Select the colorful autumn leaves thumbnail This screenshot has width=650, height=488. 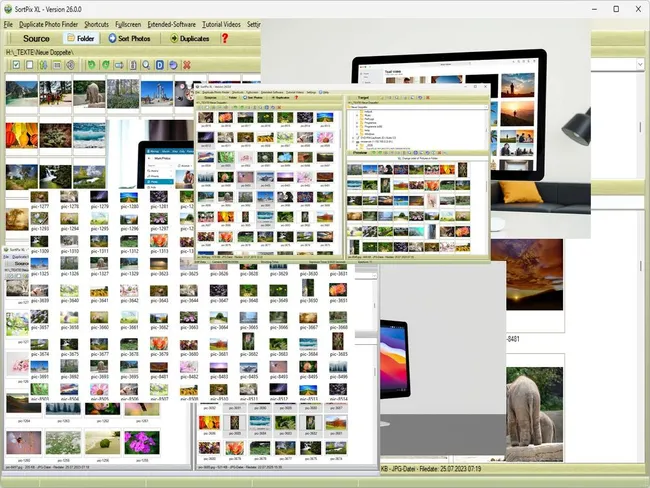point(22,135)
